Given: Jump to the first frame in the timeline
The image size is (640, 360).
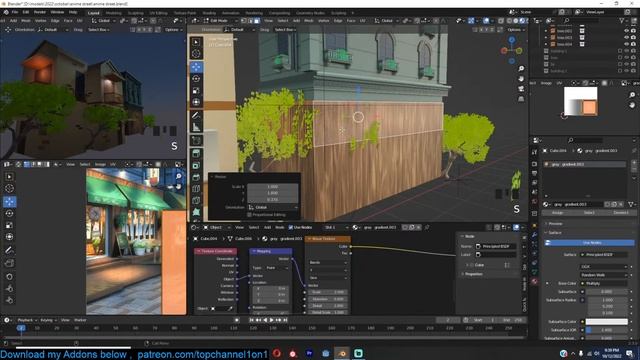Looking at the screenshot, I should pyautogui.click(x=251, y=320).
